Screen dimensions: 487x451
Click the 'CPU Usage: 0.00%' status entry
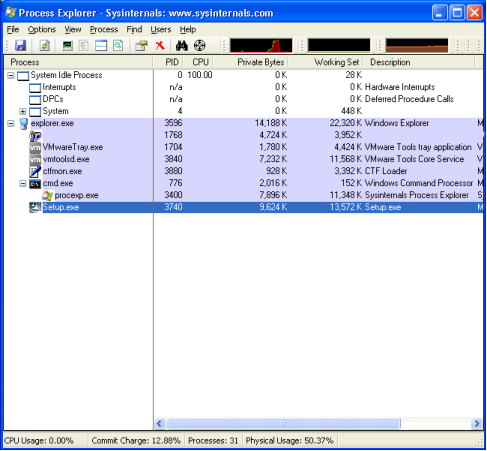(x=39, y=441)
